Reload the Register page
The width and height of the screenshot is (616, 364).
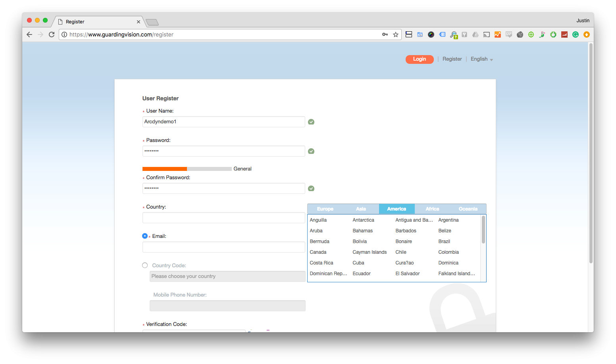(52, 34)
